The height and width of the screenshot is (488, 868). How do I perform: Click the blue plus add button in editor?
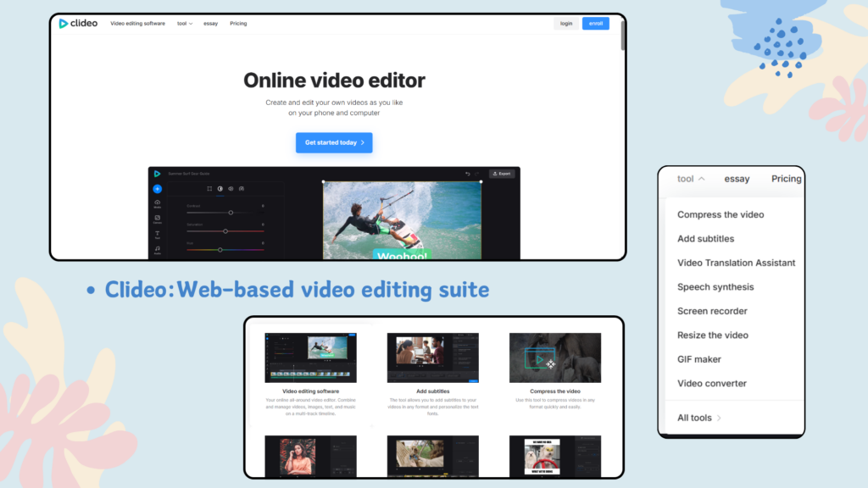[x=157, y=189]
